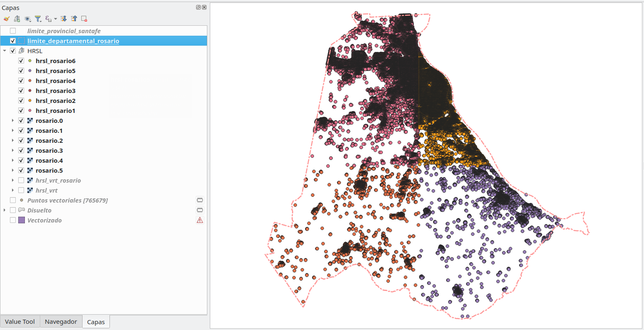Enable the Puntos vectoriales layer checkbox
The height and width of the screenshot is (330, 644).
[13, 200]
